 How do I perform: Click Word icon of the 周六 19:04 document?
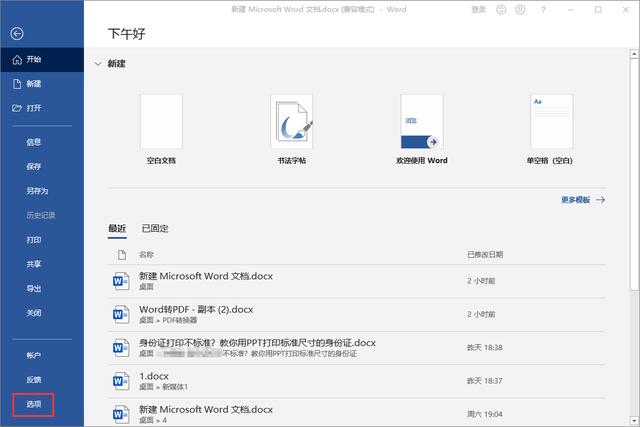click(121, 414)
